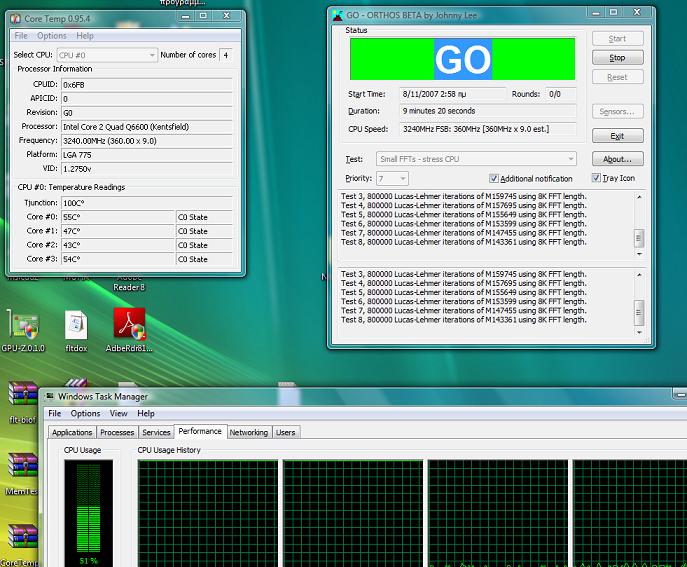Click the CPU Speed field 3240MHz FSB
Image resolution: width=687 pixels, height=567 pixels.
pyautogui.click(x=488, y=129)
